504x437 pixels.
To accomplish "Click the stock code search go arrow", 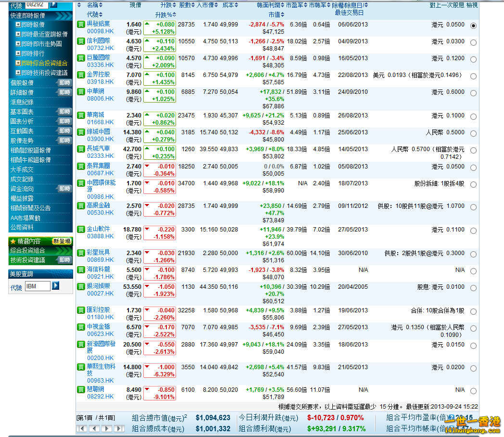I will point(54,4).
